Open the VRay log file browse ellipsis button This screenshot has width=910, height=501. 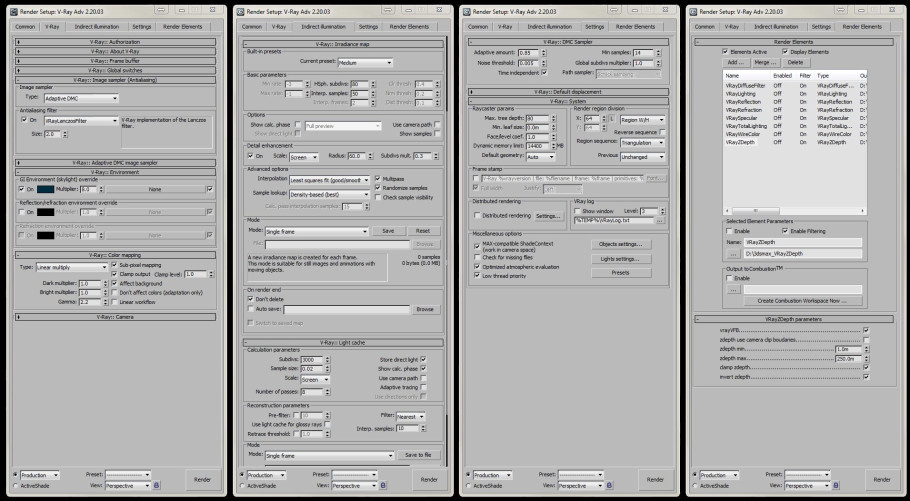[x=659, y=221]
